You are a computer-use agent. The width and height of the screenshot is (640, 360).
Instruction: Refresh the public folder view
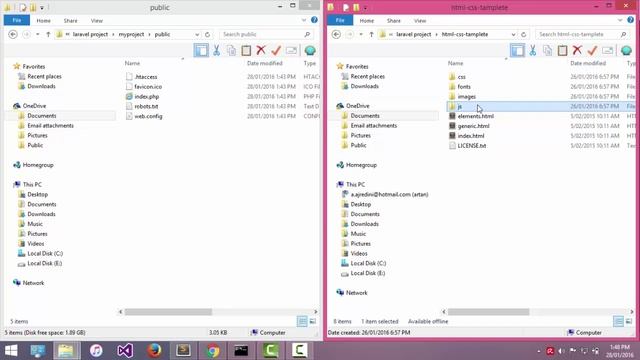207,35
